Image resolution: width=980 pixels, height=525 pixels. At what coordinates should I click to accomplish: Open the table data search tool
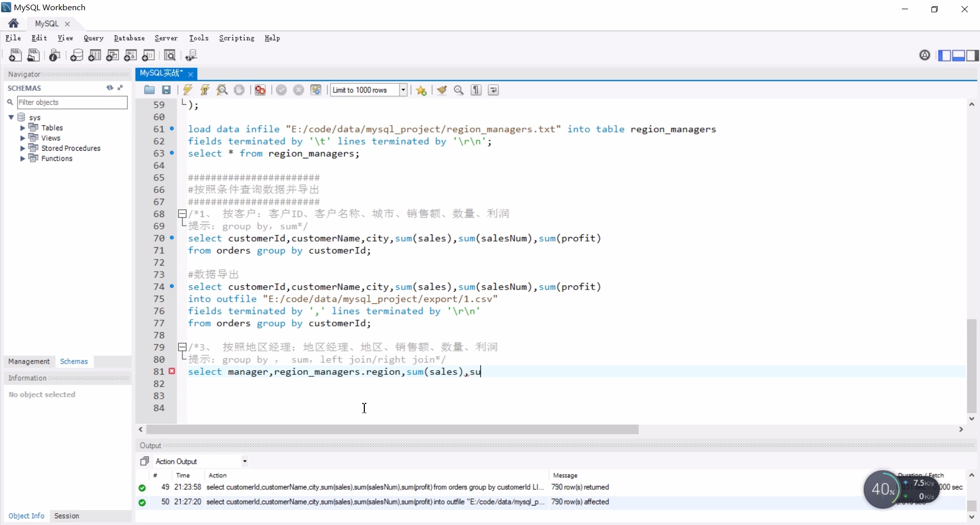coord(170,55)
